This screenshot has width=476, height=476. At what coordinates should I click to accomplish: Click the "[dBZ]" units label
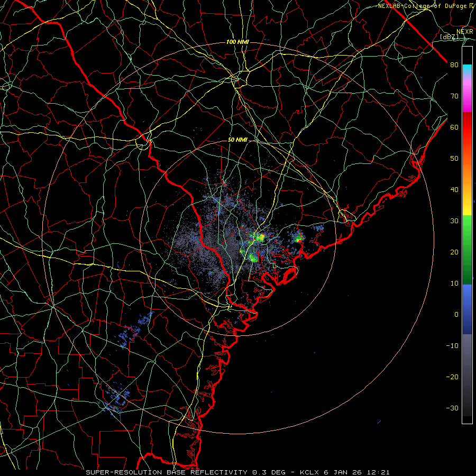pos(449,36)
